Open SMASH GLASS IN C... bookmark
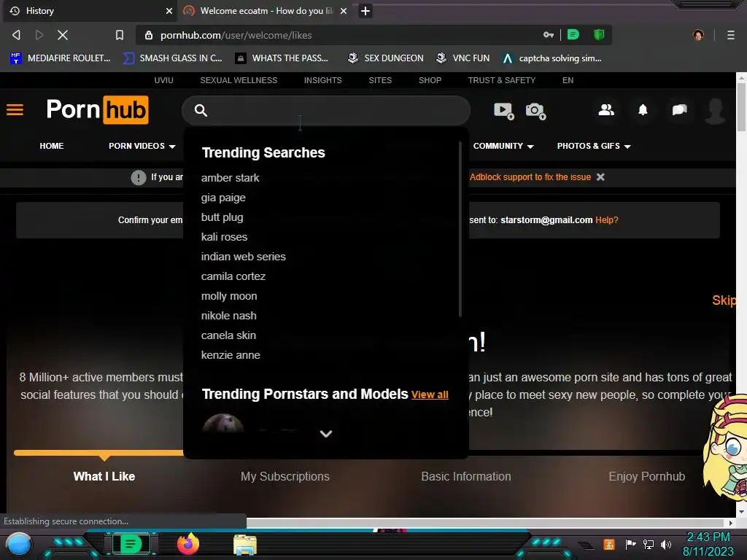 tap(172, 58)
